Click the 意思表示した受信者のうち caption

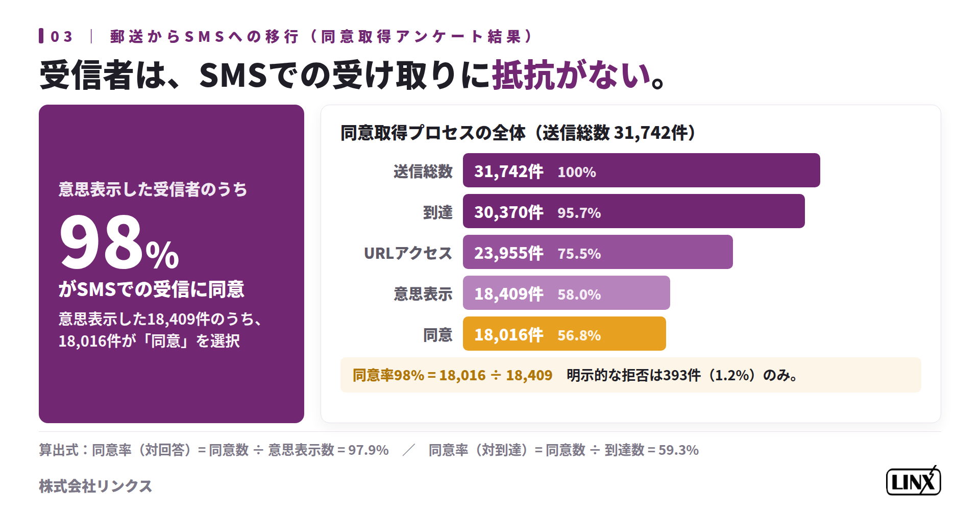(x=153, y=189)
